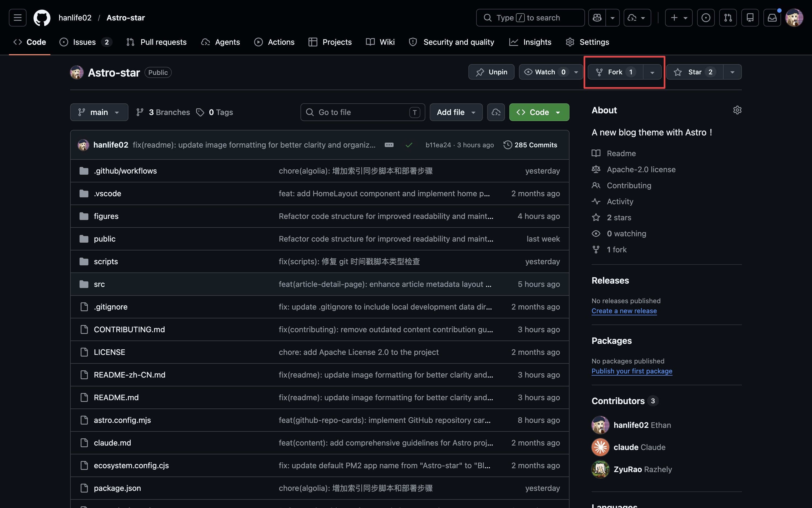The width and height of the screenshot is (812, 508).
Task: Open hanlife02 avatar in Contributors list
Action: (600, 425)
